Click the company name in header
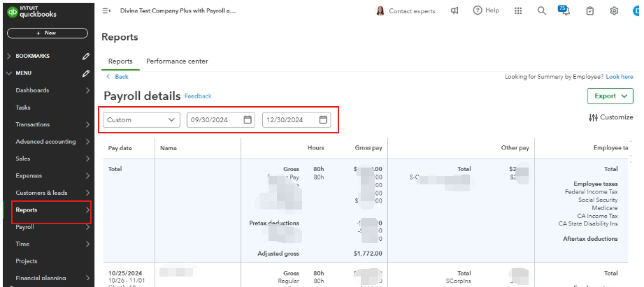This screenshot has width=644, height=287. (178, 11)
